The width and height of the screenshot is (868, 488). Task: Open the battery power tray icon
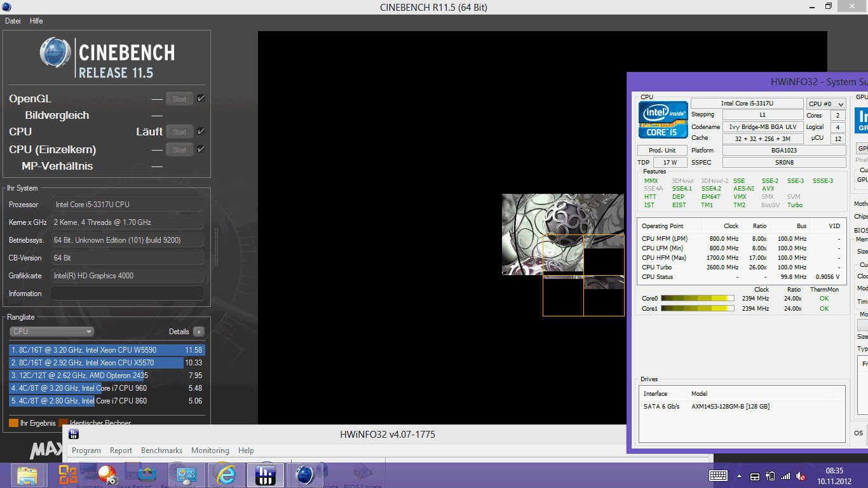click(770, 476)
